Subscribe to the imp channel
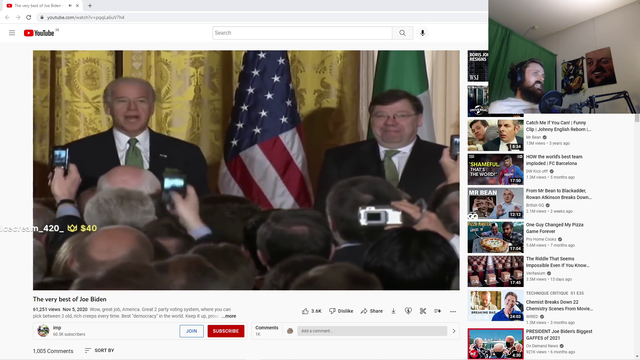This screenshot has width=640, height=360. [x=226, y=331]
